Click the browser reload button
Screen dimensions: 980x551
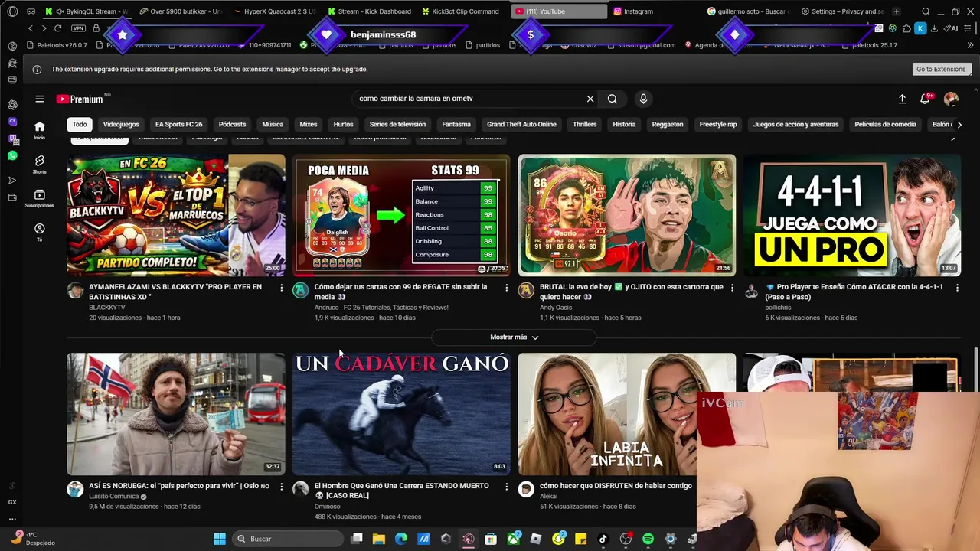click(x=57, y=28)
